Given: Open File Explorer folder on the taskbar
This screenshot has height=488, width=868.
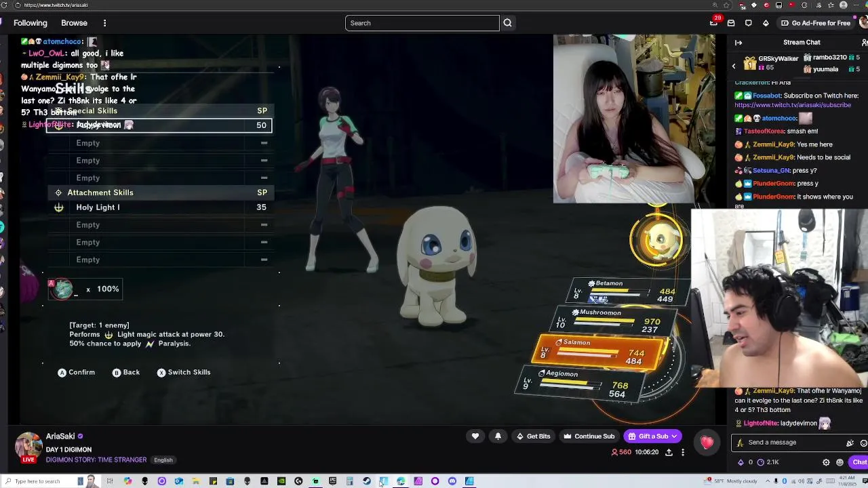Looking at the screenshot, I should pos(196,481).
